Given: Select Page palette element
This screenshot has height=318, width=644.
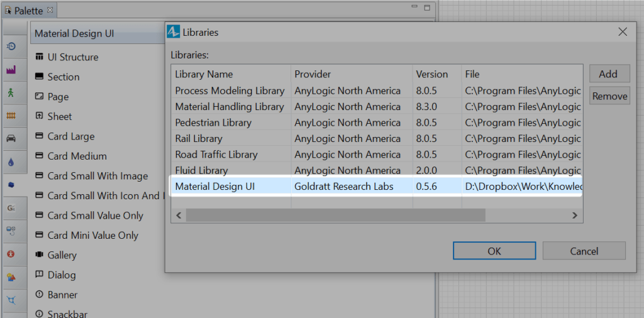Looking at the screenshot, I should click(52, 97).
